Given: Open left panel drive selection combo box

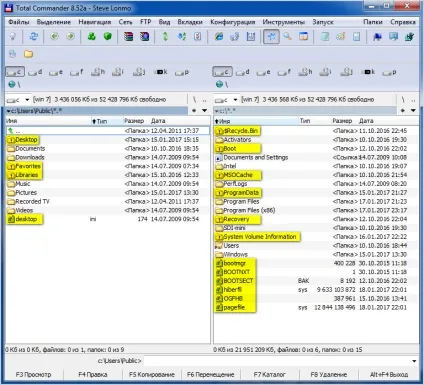Looking at the screenshot, I should tap(18, 99).
